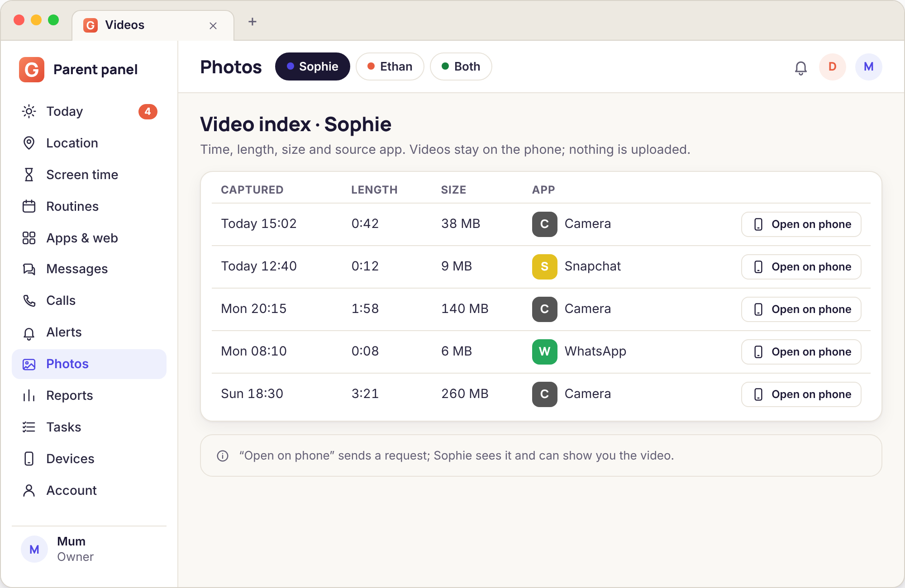Viewport: 905px width, 588px height.
Task: Click the CAPTURED column header
Action: coord(252,190)
